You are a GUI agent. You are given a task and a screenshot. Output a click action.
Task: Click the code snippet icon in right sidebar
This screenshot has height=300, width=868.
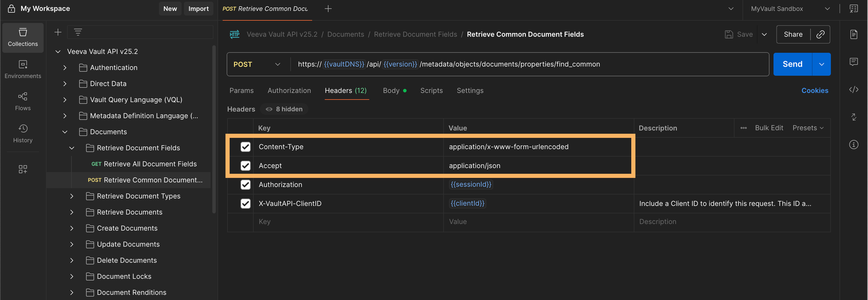pos(853,90)
